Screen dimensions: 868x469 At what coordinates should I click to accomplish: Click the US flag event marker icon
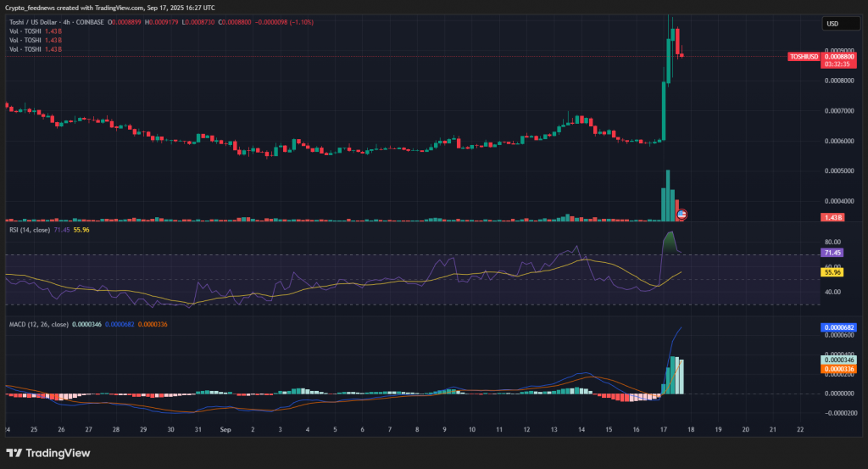tap(682, 215)
